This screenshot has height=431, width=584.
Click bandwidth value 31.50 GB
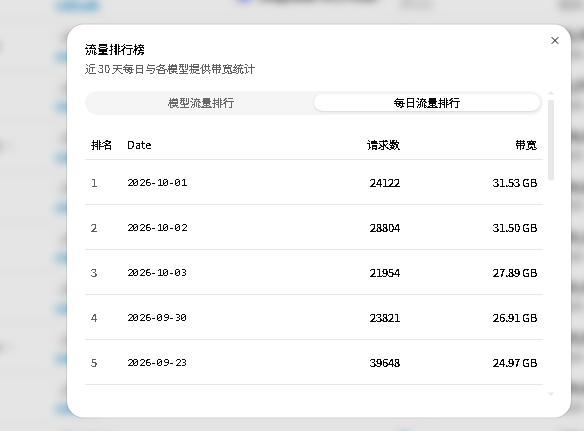click(515, 228)
